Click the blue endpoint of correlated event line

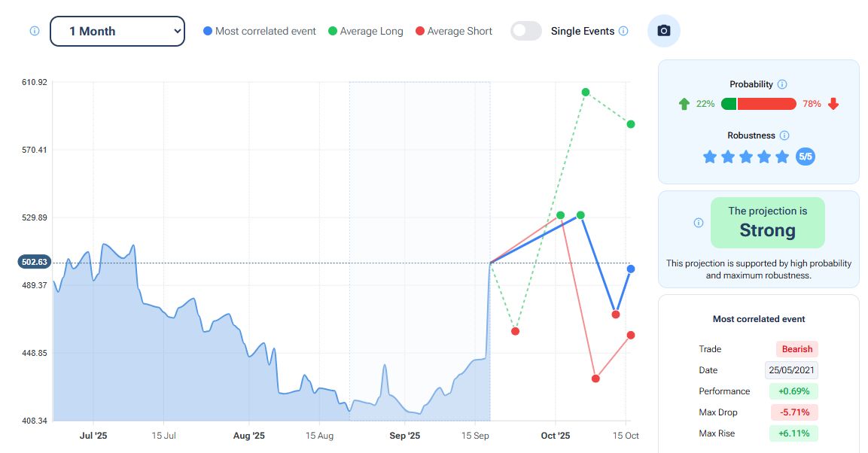(631, 269)
